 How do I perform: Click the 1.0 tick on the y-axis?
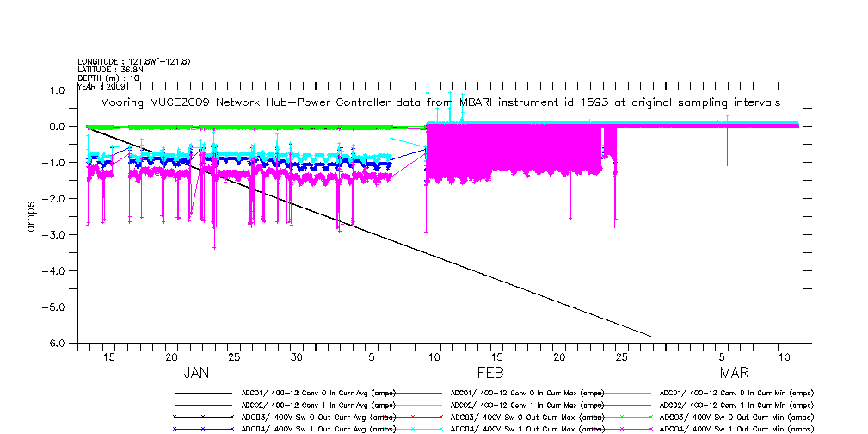click(x=58, y=90)
